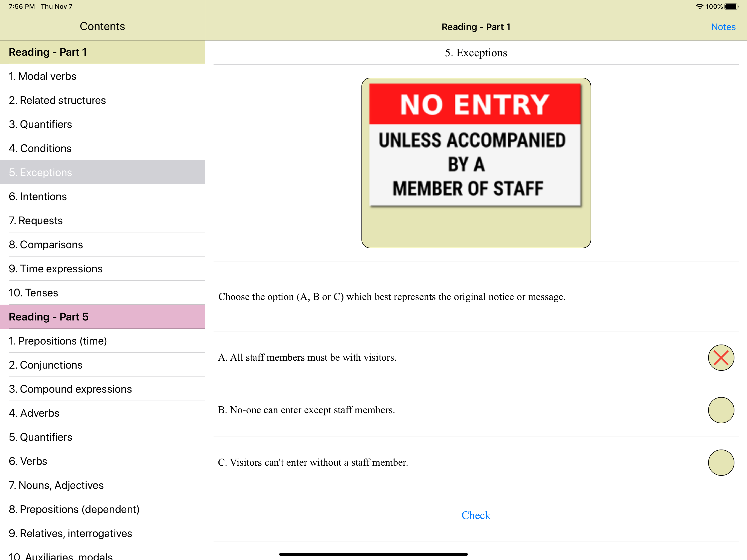Select the highlighted 5. Exceptions row
The height and width of the screenshot is (560, 747).
pyautogui.click(x=103, y=172)
